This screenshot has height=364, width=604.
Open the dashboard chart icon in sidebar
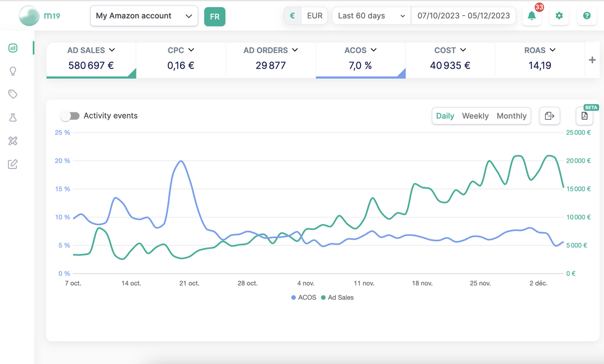(x=13, y=48)
